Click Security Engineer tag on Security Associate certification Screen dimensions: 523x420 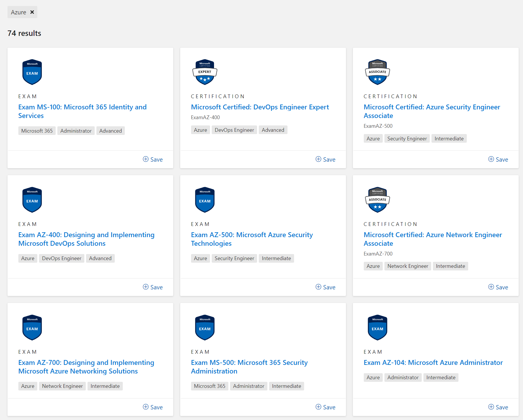[407, 138]
